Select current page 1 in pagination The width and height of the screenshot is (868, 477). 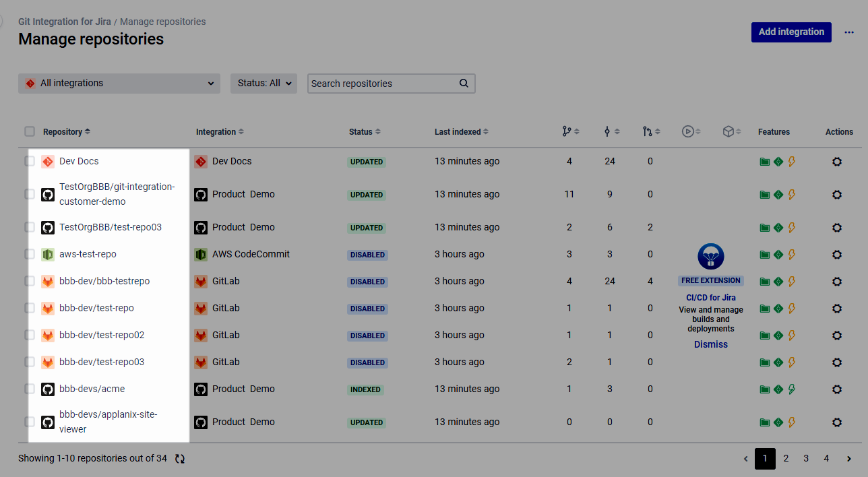point(765,459)
